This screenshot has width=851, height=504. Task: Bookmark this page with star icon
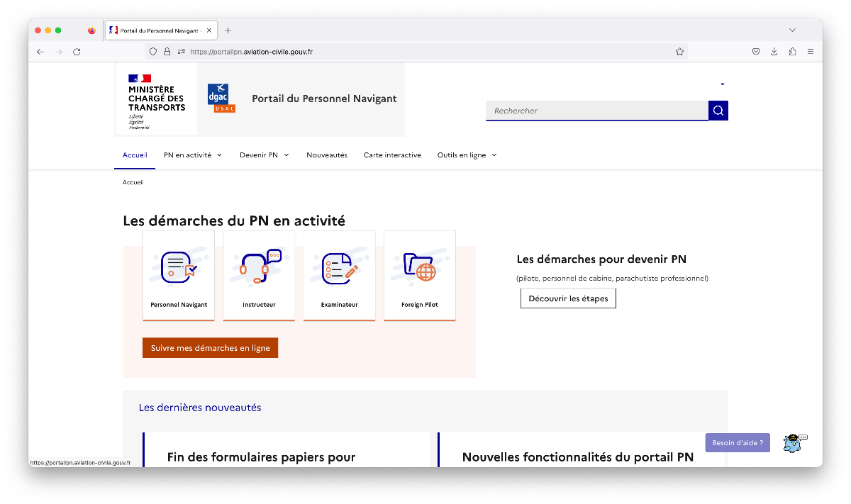(679, 52)
